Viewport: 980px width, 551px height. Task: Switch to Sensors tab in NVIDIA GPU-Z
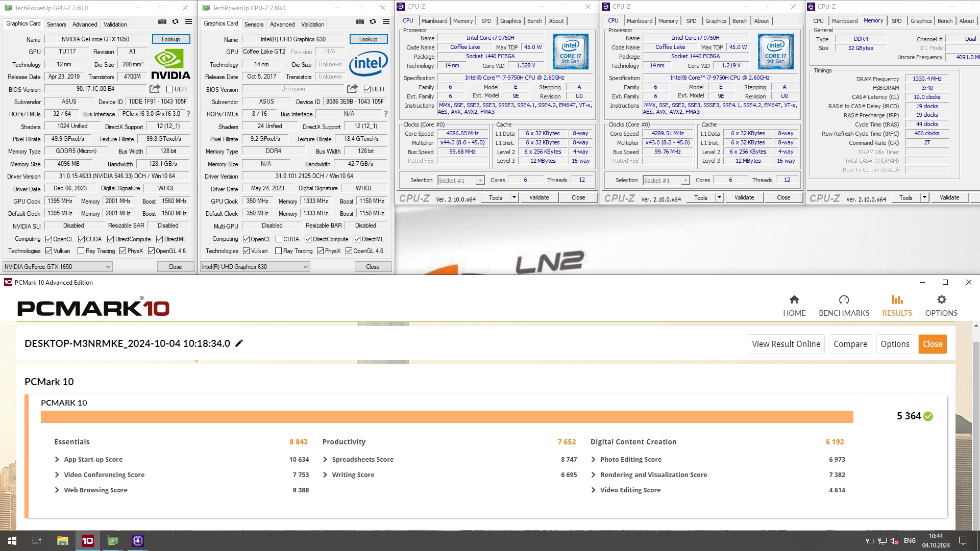tap(56, 24)
